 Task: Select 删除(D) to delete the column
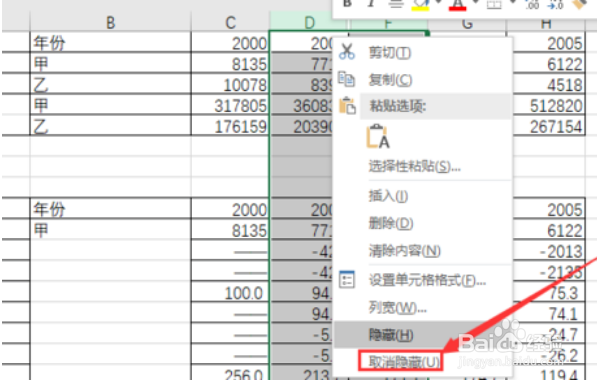click(x=423, y=223)
